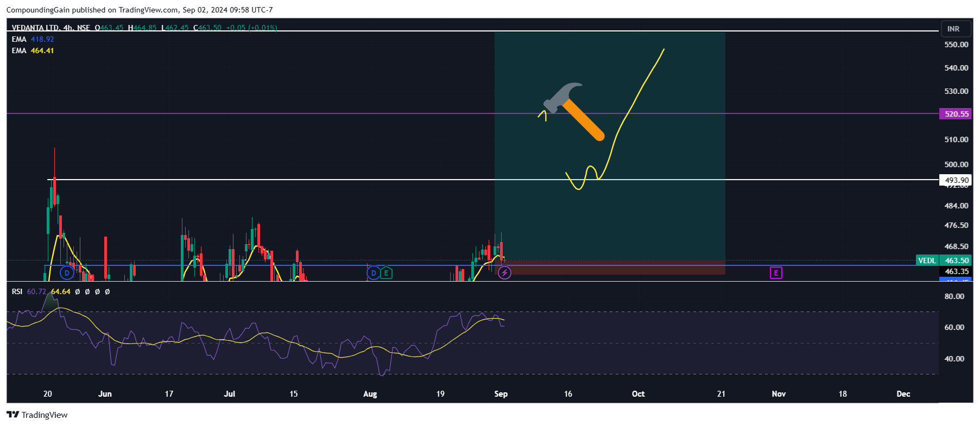Click the 510.00 price axis label
980x426 pixels.
[x=956, y=139]
